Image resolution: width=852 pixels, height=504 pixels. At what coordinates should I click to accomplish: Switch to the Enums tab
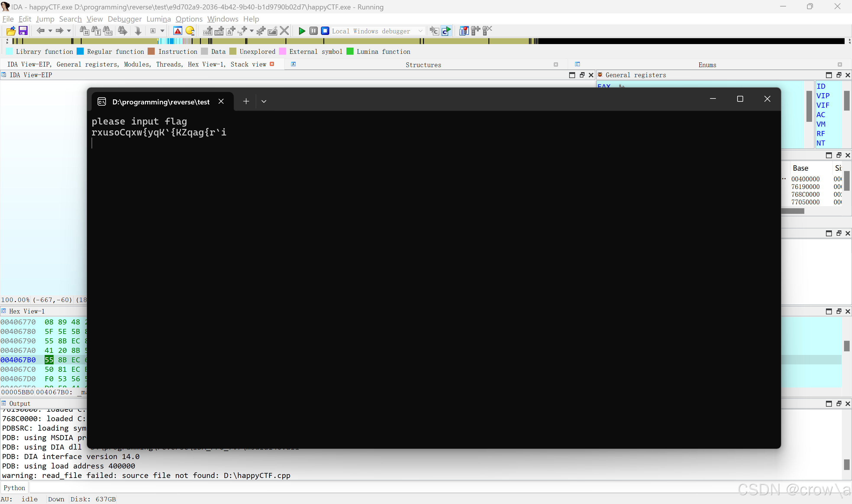[707, 64]
